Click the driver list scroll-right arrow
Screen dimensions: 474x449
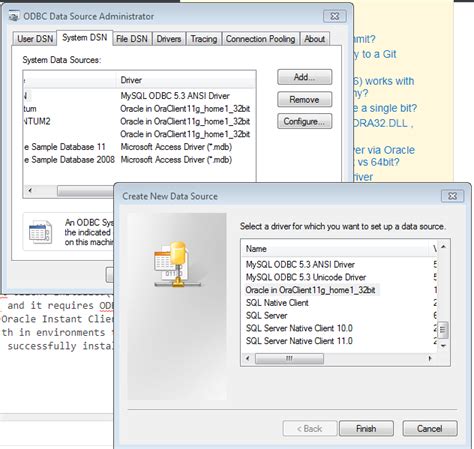(x=430, y=359)
